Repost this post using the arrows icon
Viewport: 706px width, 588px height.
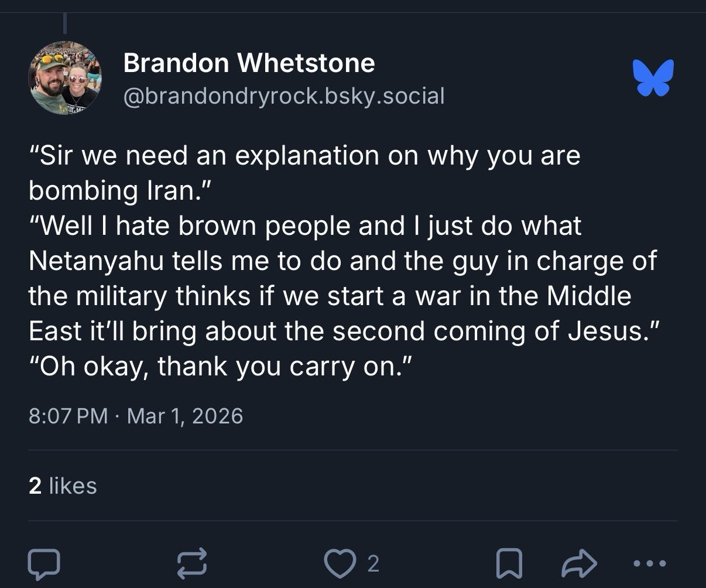[x=192, y=563]
